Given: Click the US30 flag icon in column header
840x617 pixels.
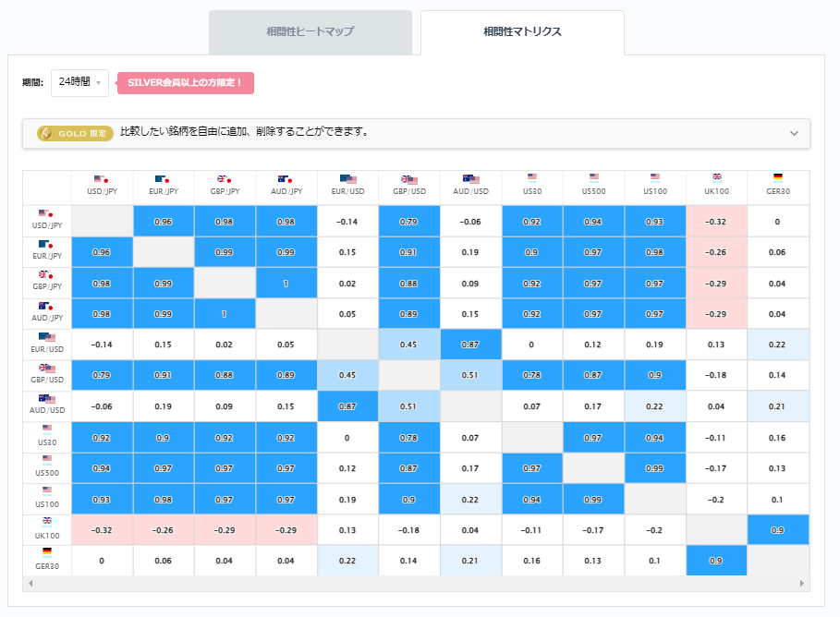Looking at the screenshot, I should pyautogui.click(x=532, y=178).
